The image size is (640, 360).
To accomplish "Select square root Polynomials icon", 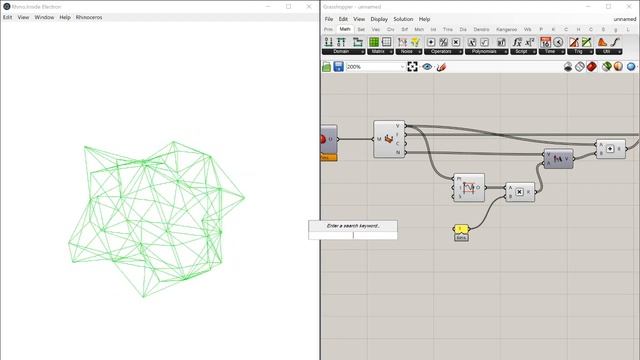I will click(484, 42).
